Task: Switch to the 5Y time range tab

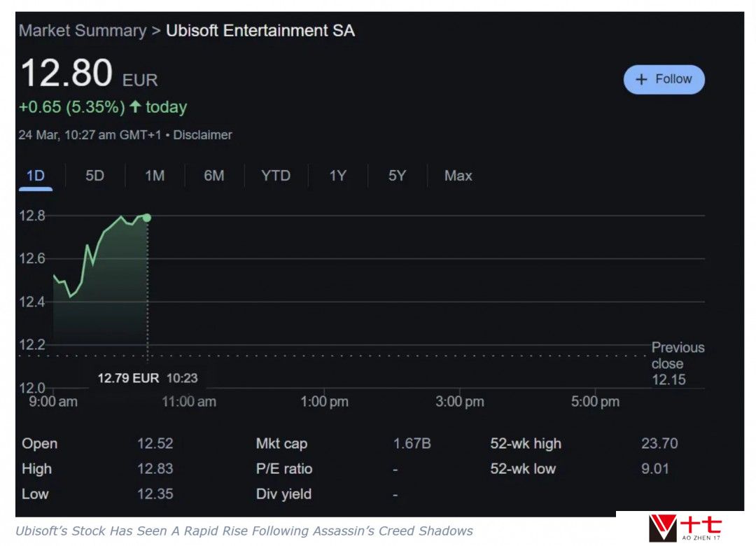Action: 398,176
